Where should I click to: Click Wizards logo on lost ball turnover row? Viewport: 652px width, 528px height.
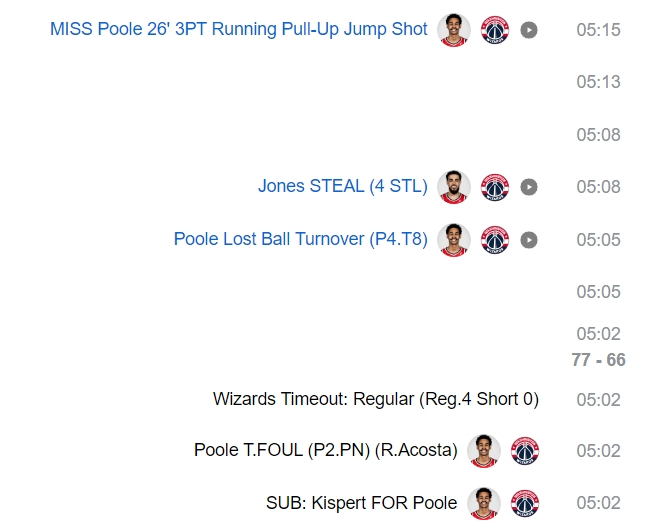[495, 240]
